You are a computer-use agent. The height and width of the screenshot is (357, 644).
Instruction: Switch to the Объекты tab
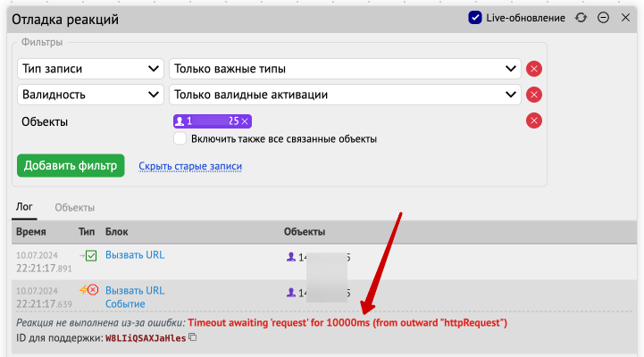click(x=75, y=207)
